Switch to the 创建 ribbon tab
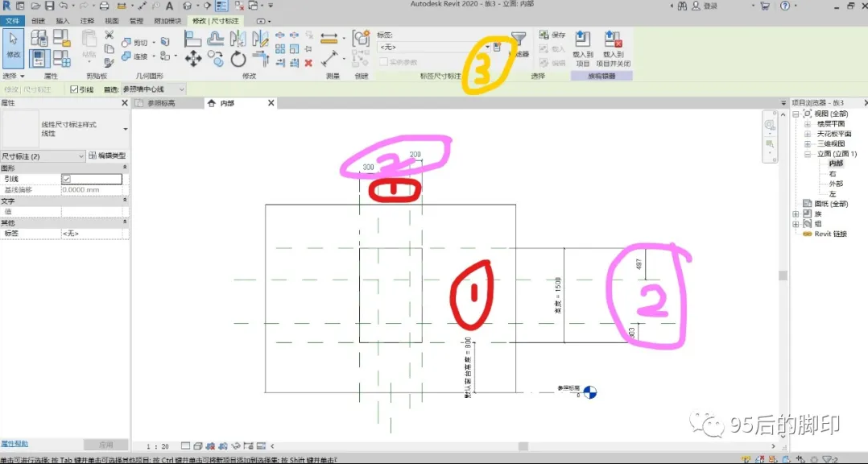Viewport: 868px width, 464px height. [x=38, y=21]
